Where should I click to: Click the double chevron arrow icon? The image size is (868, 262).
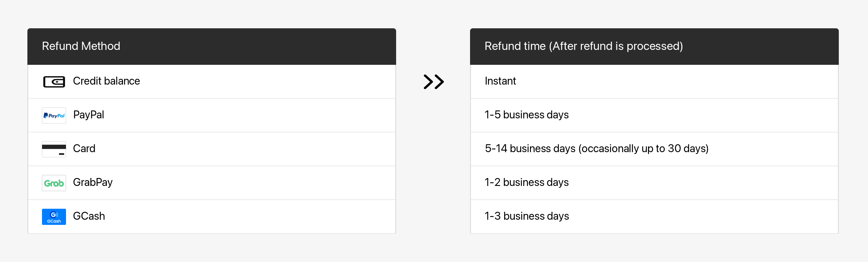pyautogui.click(x=433, y=82)
